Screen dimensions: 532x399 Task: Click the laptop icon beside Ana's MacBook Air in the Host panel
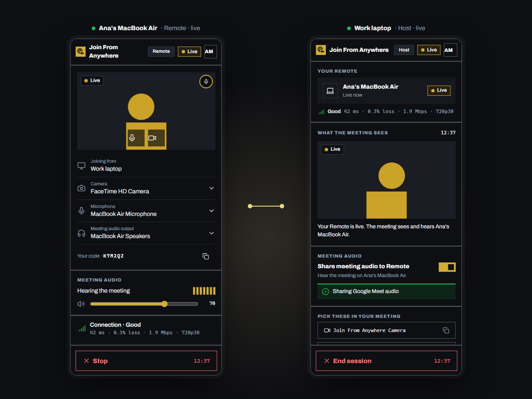point(330,90)
